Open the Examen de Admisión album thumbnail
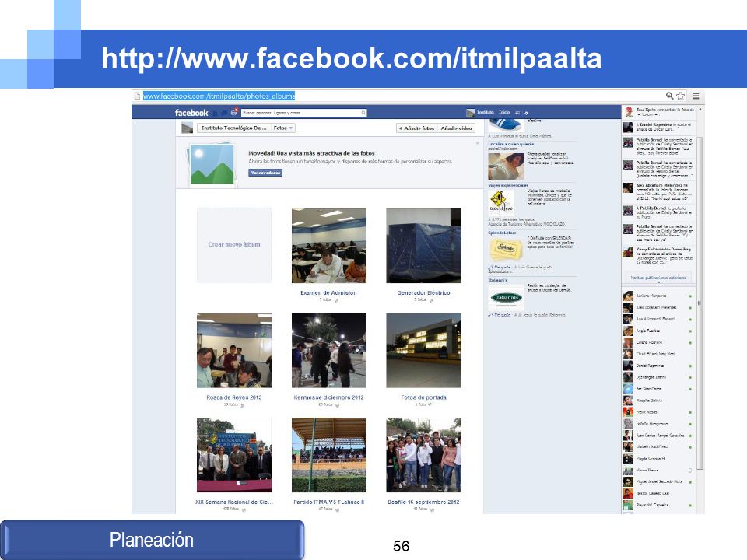The height and width of the screenshot is (560, 747). pos(328,246)
